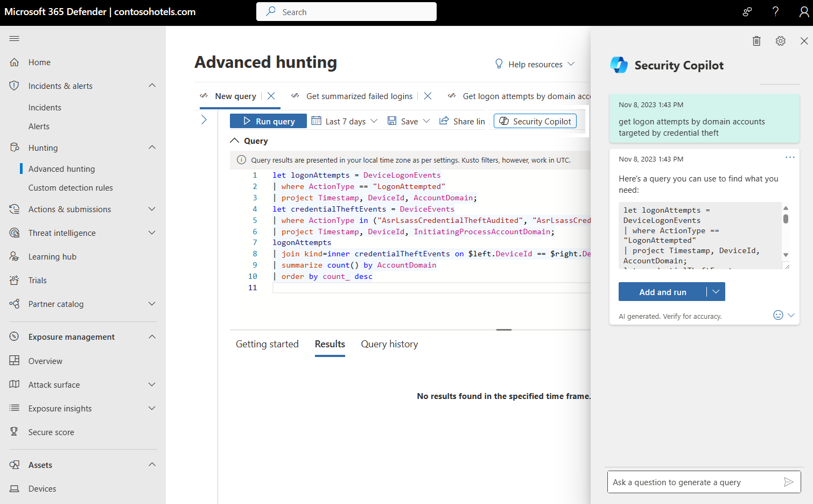The image size is (813, 504).
Task: Open the user account profile icon
Action: [804, 12]
